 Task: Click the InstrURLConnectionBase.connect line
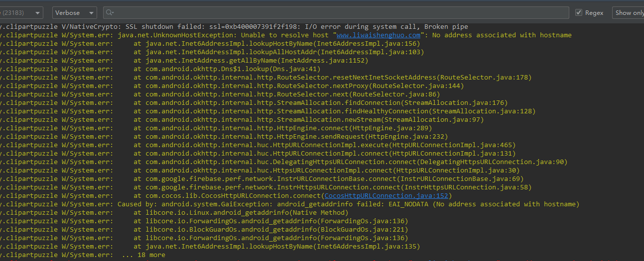click(262, 179)
